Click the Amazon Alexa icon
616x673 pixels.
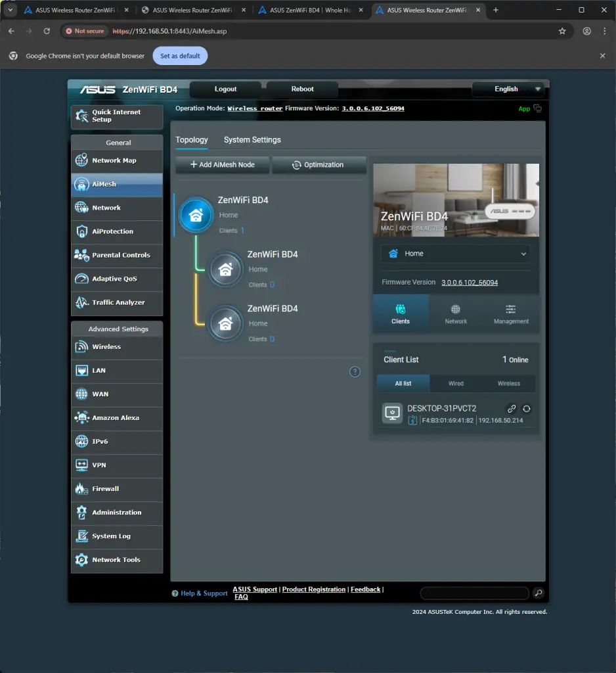point(81,417)
